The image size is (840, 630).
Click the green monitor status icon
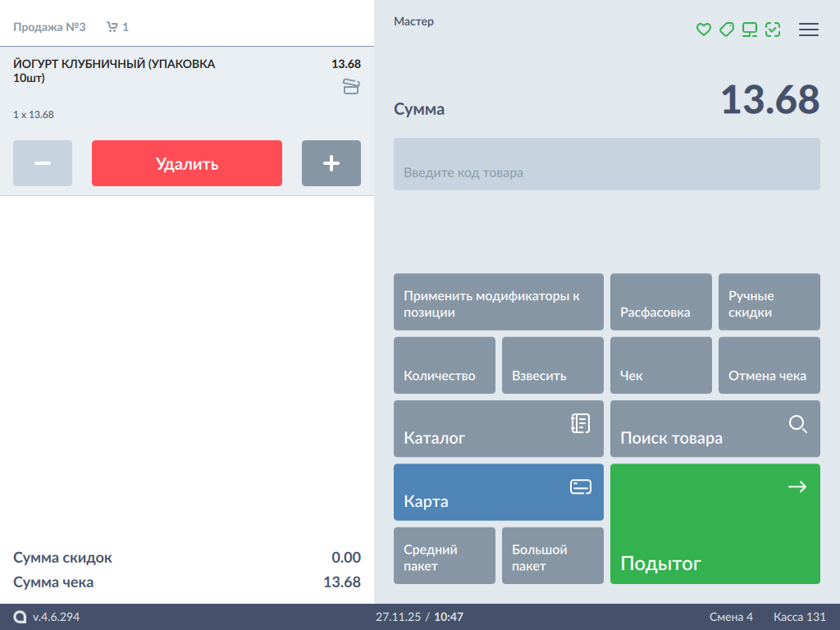click(x=749, y=30)
